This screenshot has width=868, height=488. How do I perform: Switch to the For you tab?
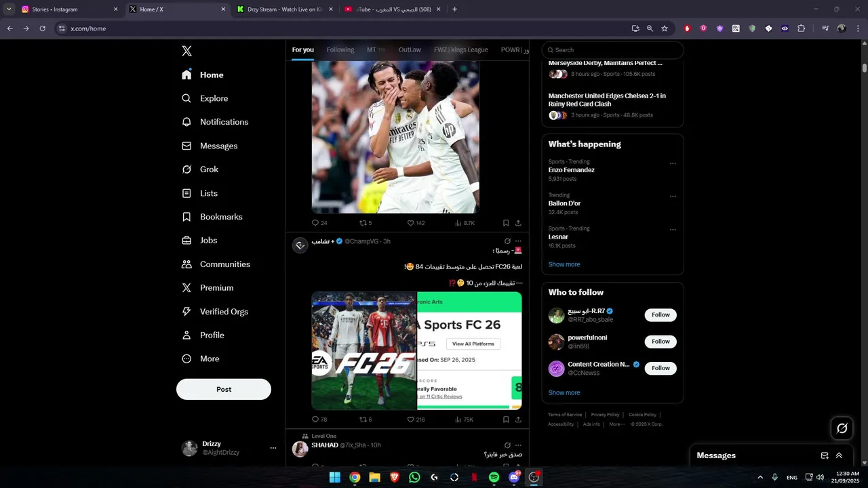point(303,49)
